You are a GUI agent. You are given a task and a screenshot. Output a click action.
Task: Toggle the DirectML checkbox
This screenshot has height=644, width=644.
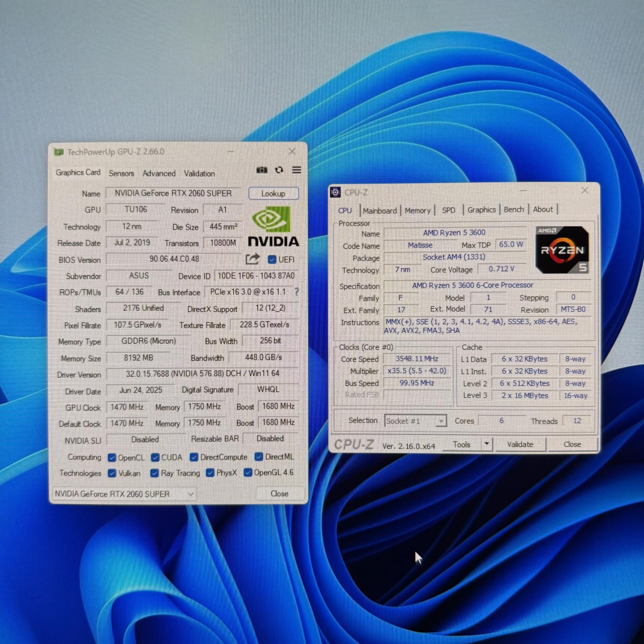pos(259,457)
